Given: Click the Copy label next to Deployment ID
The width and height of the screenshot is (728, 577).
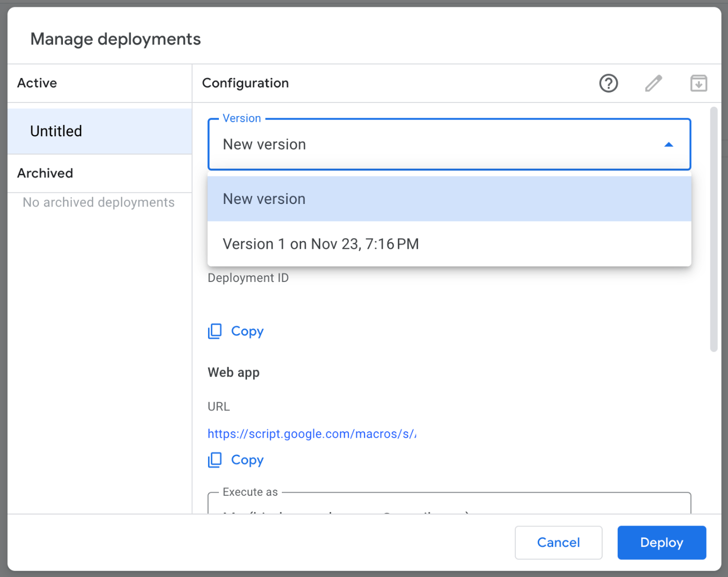Looking at the screenshot, I should [x=248, y=331].
